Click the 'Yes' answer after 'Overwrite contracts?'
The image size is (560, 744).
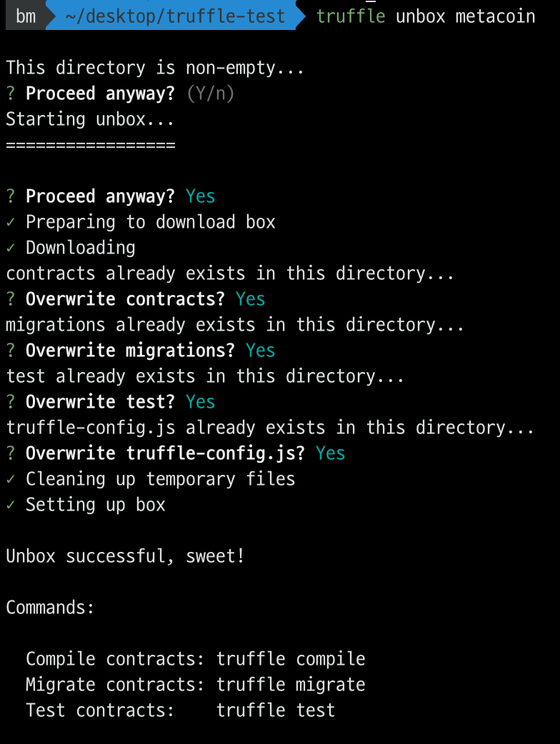250,299
